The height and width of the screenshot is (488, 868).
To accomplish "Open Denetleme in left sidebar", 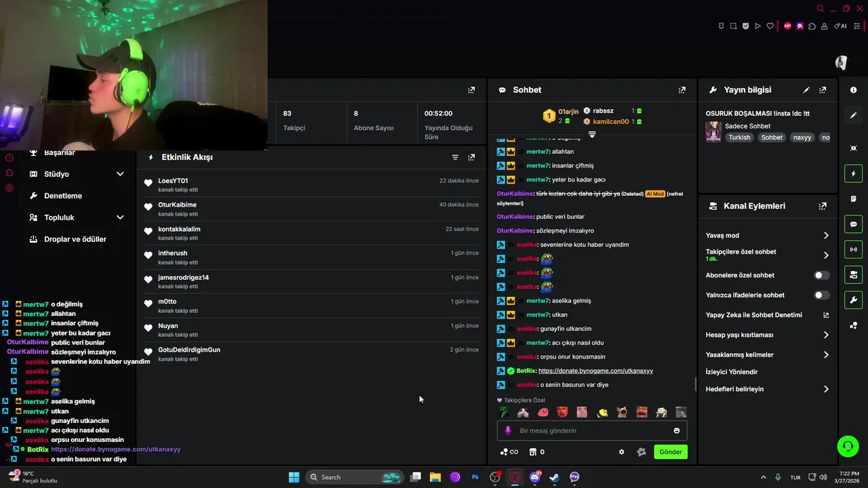I will [63, 196].
